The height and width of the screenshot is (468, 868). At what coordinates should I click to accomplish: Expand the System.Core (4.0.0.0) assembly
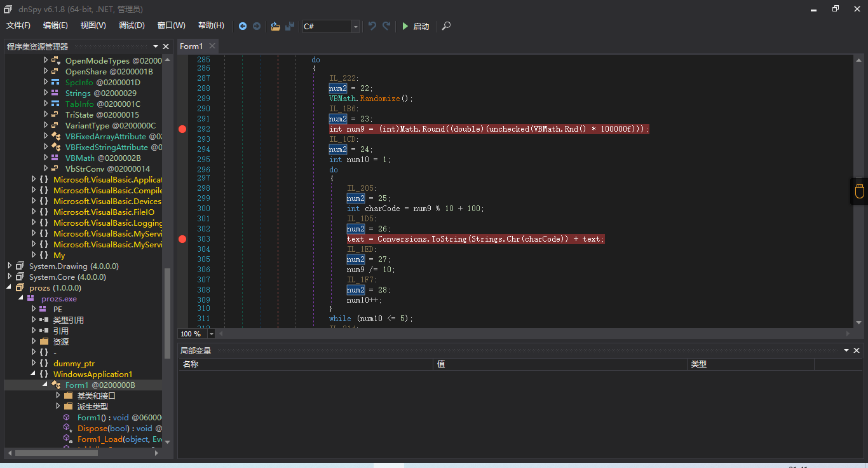click(x=10, y=277)
